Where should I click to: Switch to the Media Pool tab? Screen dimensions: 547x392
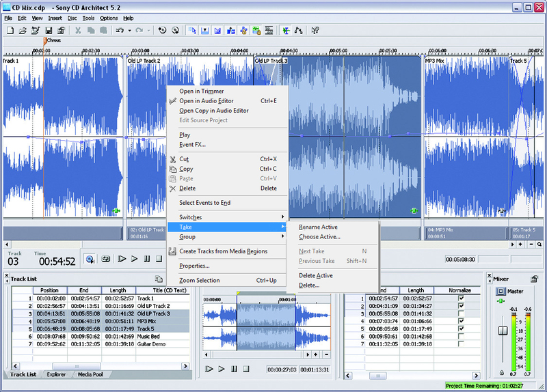click(x=90, y=374)
